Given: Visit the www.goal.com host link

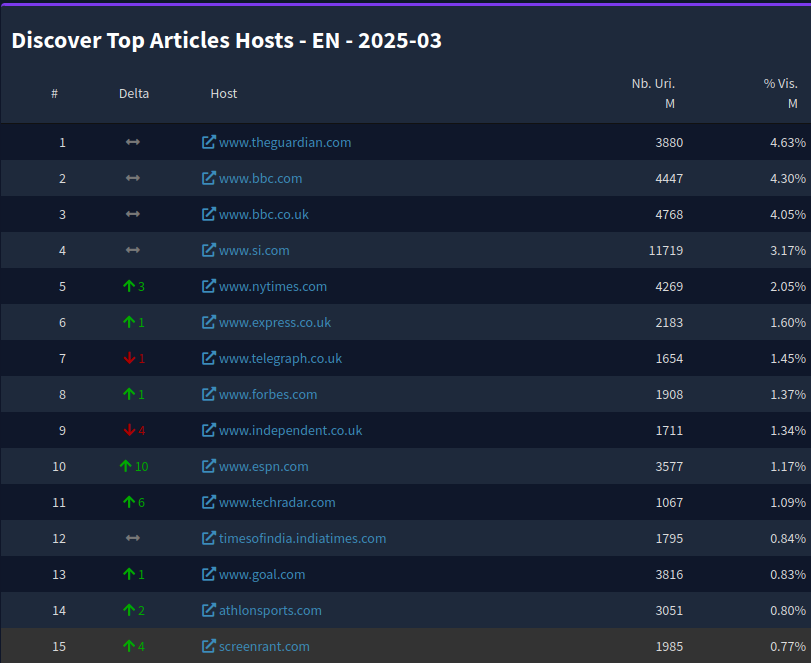Looking at the screenshot, I should [x=262, y=575].
